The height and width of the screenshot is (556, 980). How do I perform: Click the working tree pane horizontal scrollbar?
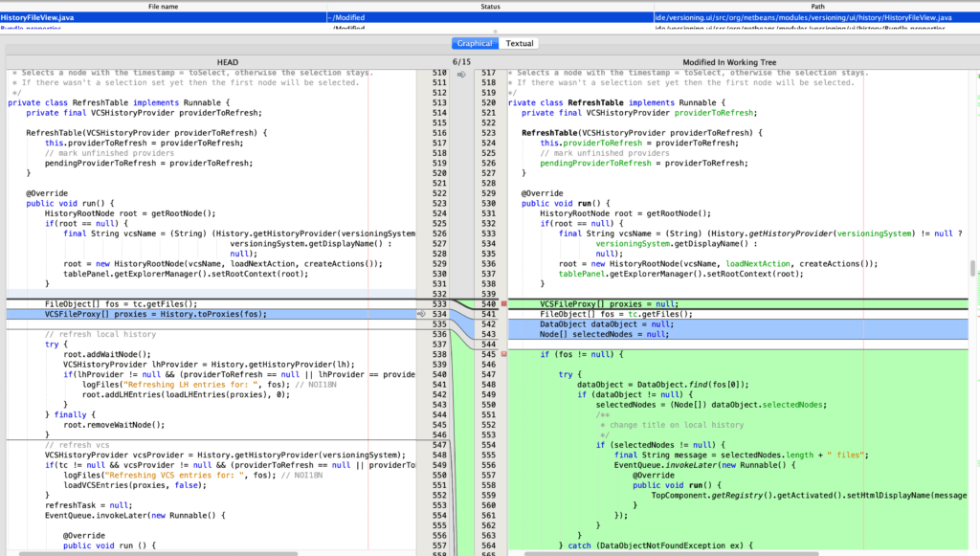pyautogui.click(x=670, y=552)
